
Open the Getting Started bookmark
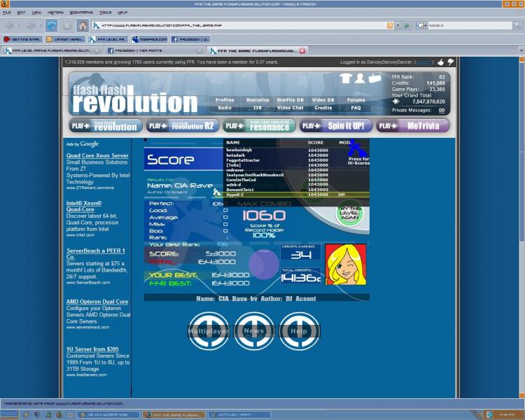[x=23, y=39]
